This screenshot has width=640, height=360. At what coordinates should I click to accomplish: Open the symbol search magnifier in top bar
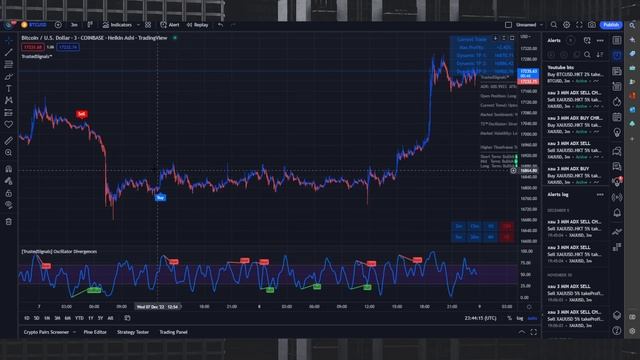[x=554, y=25]
